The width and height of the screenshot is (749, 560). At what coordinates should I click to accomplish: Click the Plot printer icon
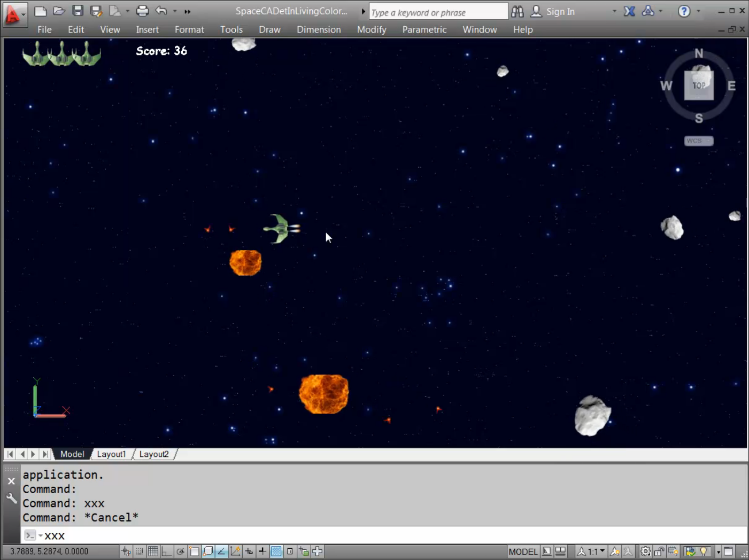[x=142, y=11]
